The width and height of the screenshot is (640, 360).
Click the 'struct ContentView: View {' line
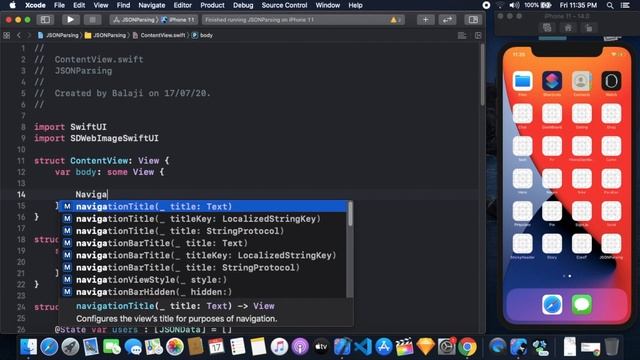click(x=102, y=161)
